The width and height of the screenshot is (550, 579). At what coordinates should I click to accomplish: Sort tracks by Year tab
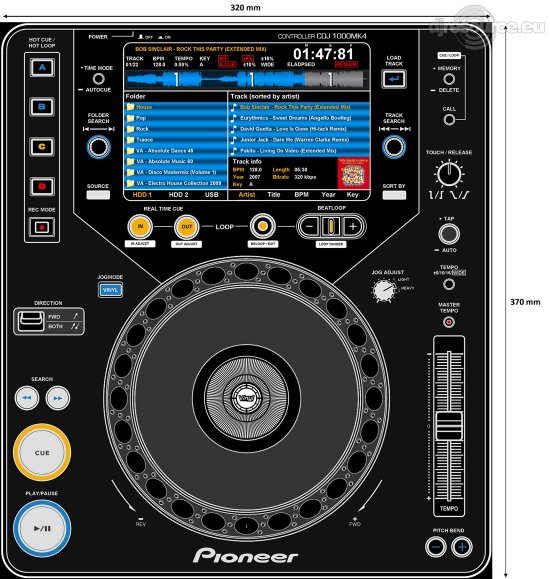click(x=328, y=195)
